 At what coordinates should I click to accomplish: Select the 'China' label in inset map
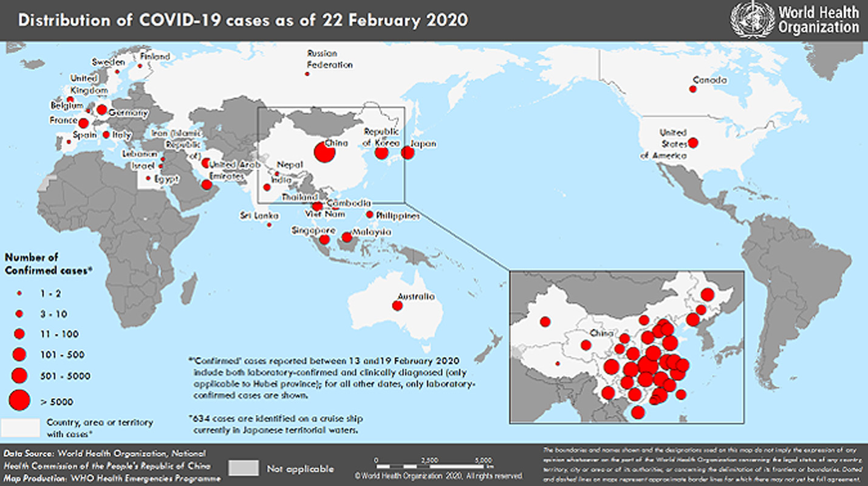(x=601, y=334)
